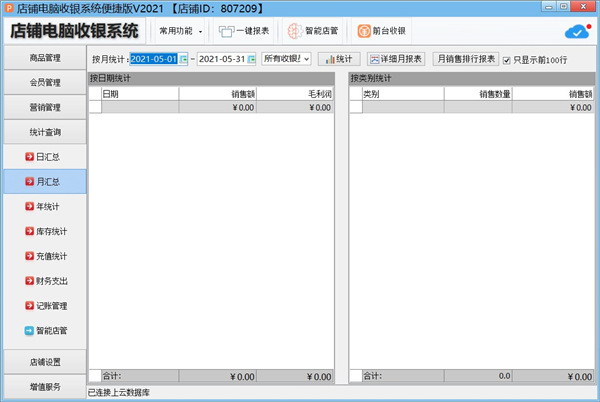This screenshot has height=402, width=600.
Task: Open the 智能店管 toolbar button
Action: 313,31
